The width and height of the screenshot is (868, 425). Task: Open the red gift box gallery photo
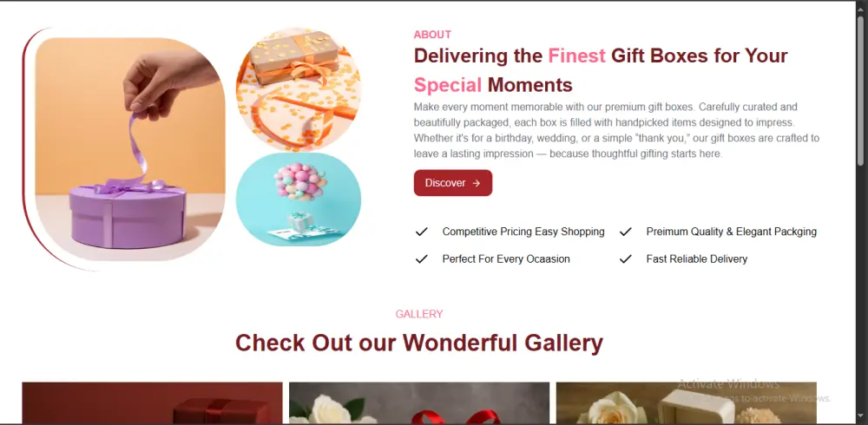[x=152, y=402]
